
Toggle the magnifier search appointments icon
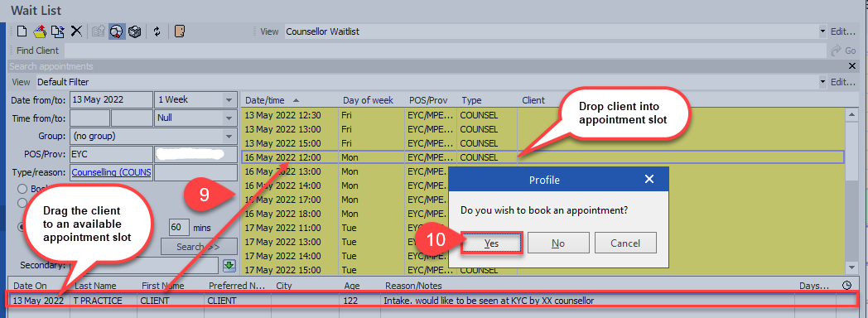click(x=116, y=31)
